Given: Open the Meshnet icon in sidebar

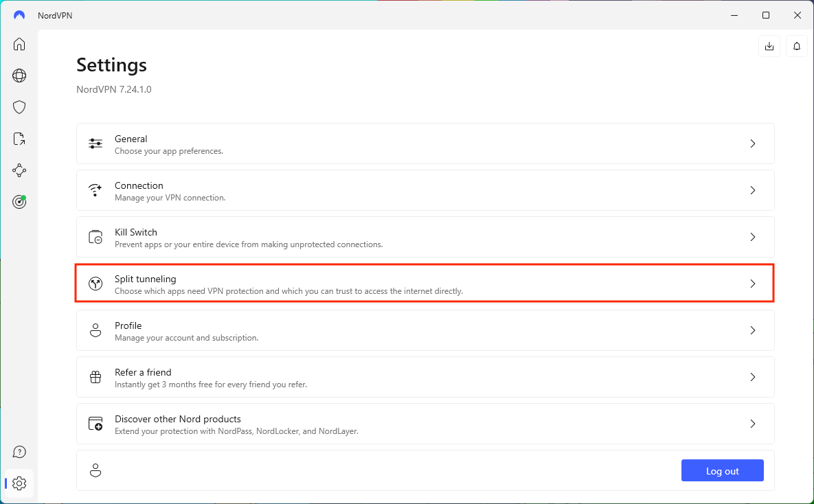Looking at the screenshot, I should (19, 170).
